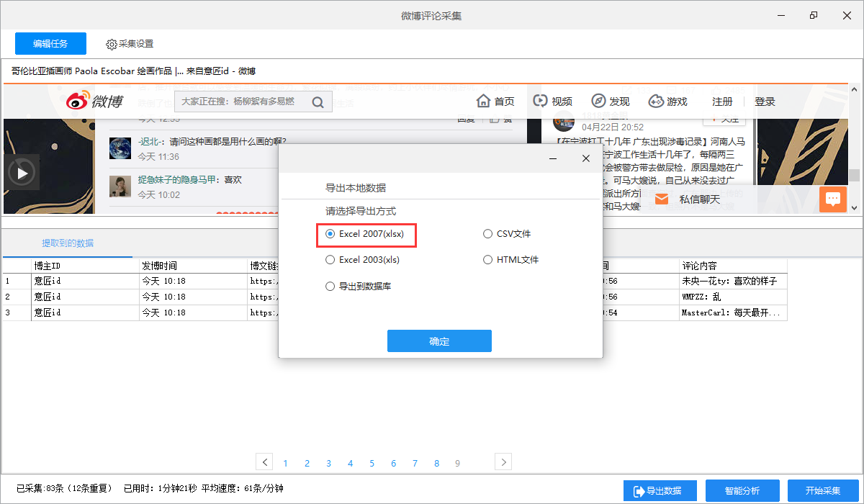
Task: Click the earth avatar beside -迟北-
Action: tap(120, 148)
